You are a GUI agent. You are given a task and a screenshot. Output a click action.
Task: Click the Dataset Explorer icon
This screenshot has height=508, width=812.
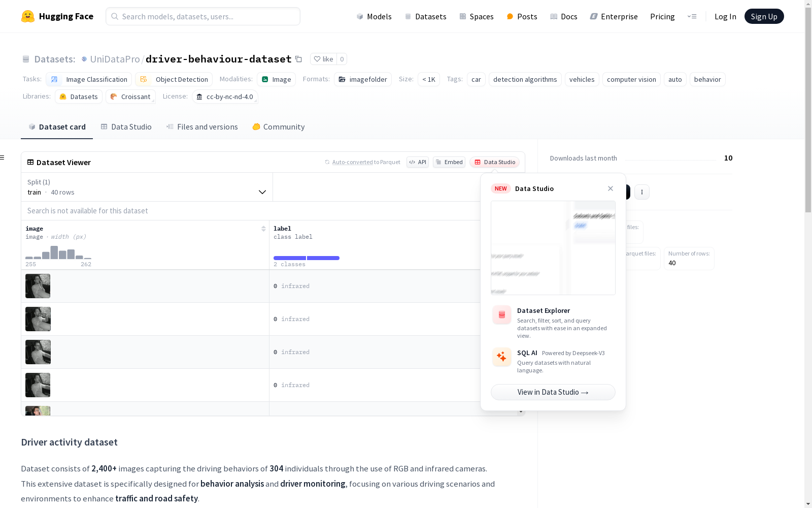click(501, 315)
